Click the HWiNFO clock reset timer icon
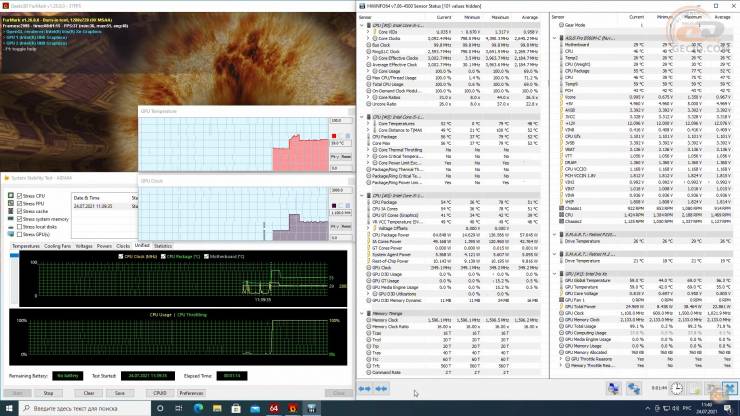The width and height of the screenshot is (740, 416). tap(677, 389)
